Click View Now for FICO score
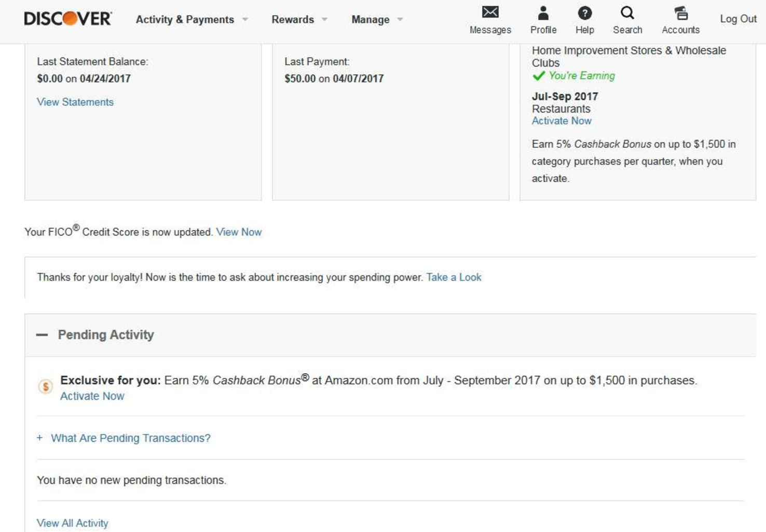The image size is (766, 532). coord(239,232)
